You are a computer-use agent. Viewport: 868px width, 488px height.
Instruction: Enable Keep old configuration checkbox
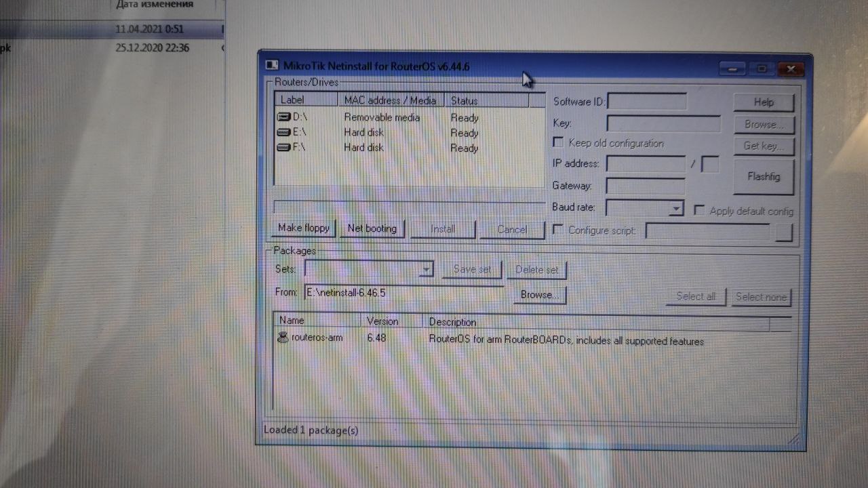pos(558,142)
